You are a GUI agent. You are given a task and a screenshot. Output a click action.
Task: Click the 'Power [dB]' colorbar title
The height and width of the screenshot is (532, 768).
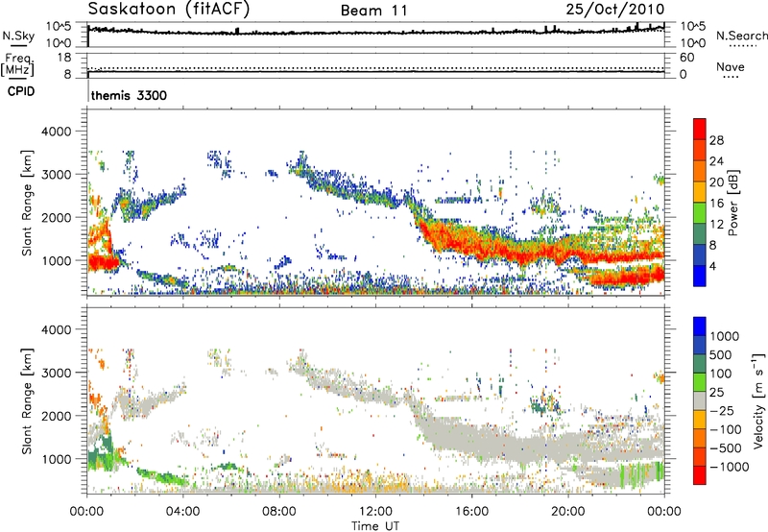pyautogui.click(x=732, y=203)
